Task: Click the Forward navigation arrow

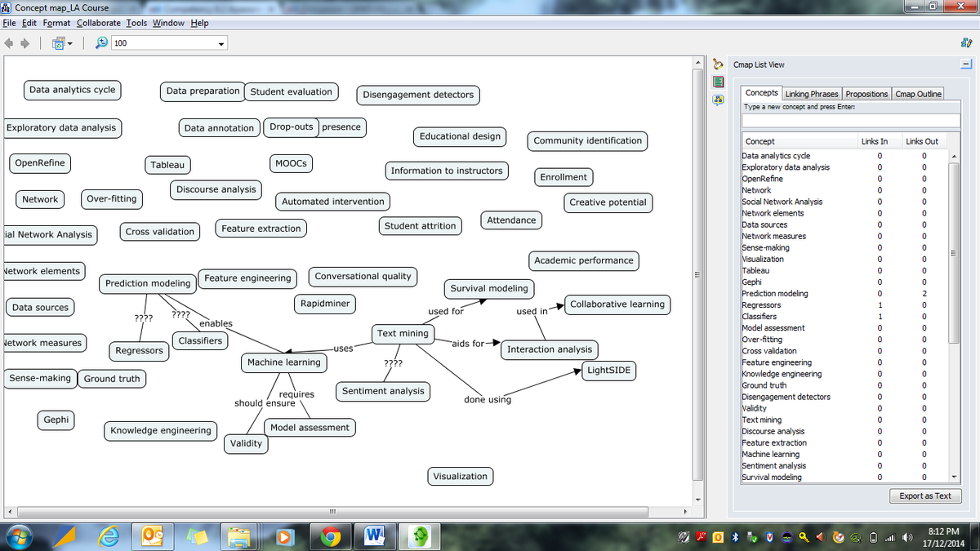Action: click(x=26, y=42)
